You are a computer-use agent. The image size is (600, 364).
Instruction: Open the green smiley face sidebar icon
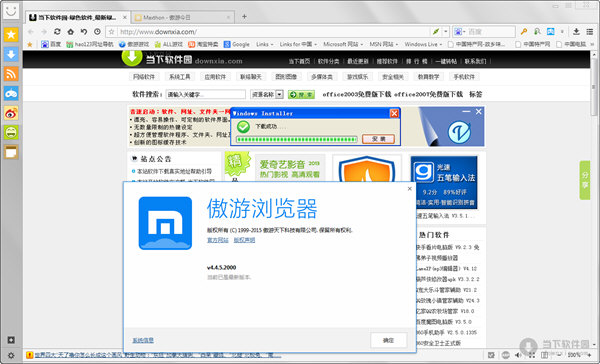point(11,132)
